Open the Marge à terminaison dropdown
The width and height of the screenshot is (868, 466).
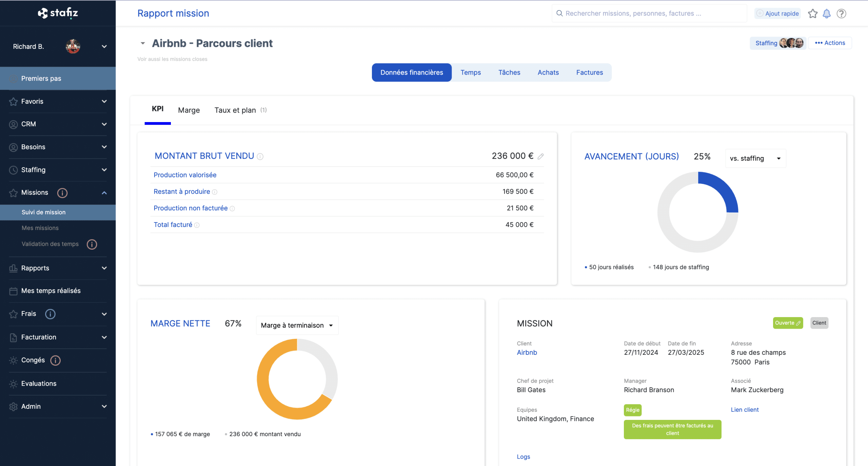297,325
